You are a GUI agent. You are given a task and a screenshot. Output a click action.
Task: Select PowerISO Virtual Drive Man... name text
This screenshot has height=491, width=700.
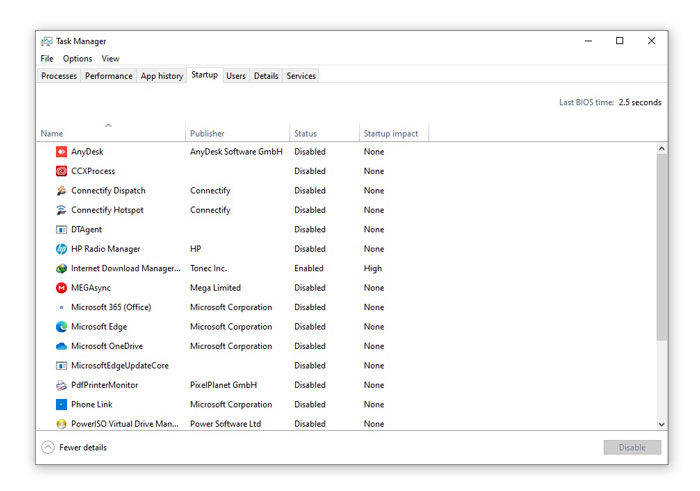pos(125,424)
